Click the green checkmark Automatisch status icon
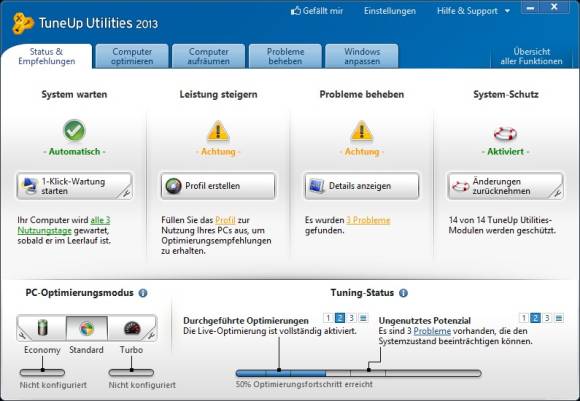Screen dimensions: 580x401 74,130
